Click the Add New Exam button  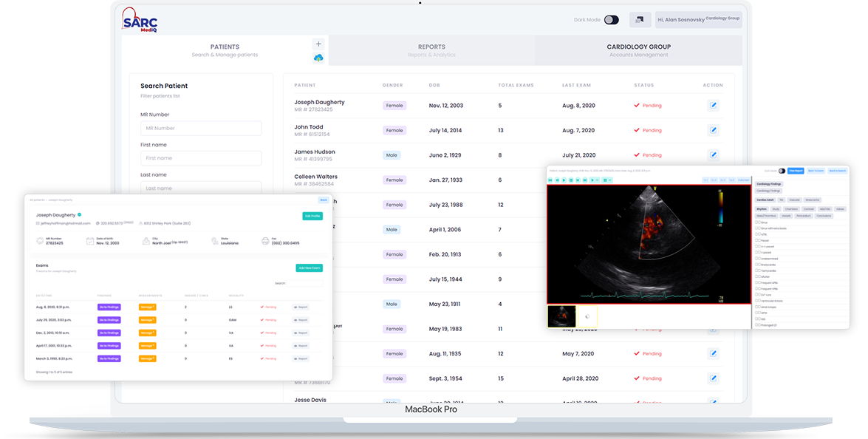[310, 268]
